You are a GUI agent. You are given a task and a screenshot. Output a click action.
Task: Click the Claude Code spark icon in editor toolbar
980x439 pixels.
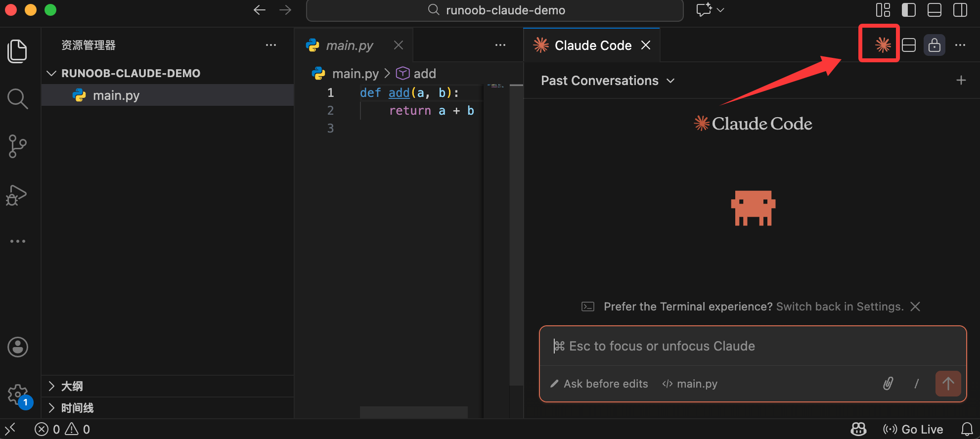click(883, 45)
